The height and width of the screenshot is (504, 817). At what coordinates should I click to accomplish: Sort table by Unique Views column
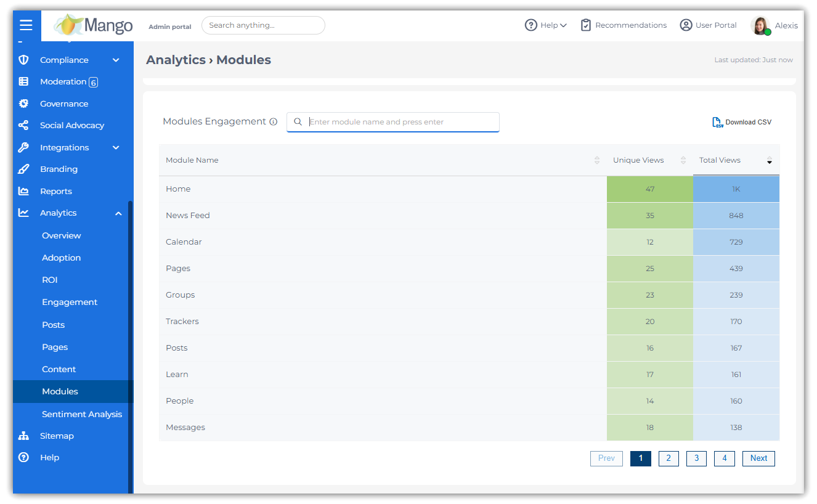pos(683,160)
